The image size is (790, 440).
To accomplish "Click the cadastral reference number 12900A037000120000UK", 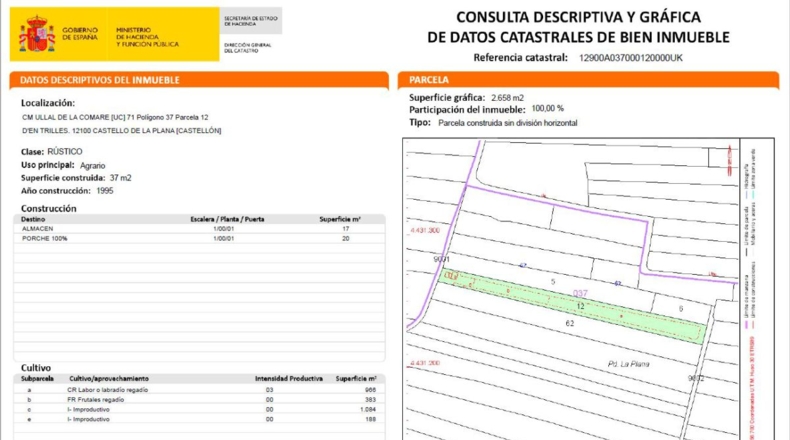I will click(631, 58).
